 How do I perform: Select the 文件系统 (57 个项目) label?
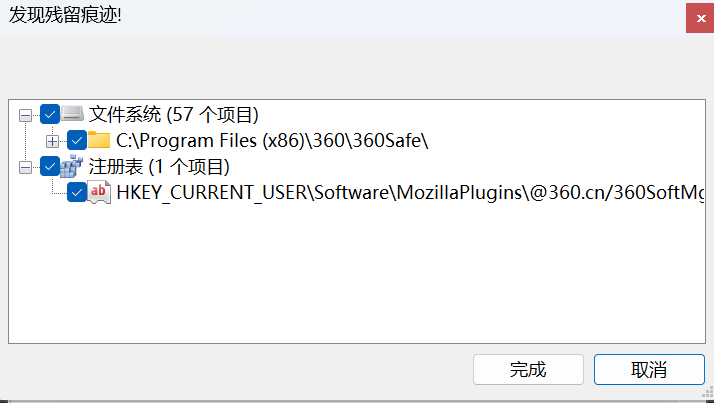[x=174, y=115]
